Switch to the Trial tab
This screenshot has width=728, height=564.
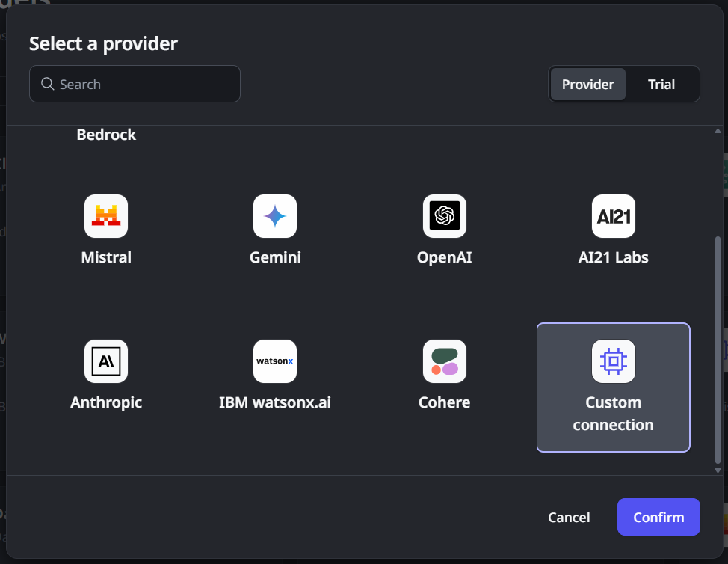tap(661, 84)
